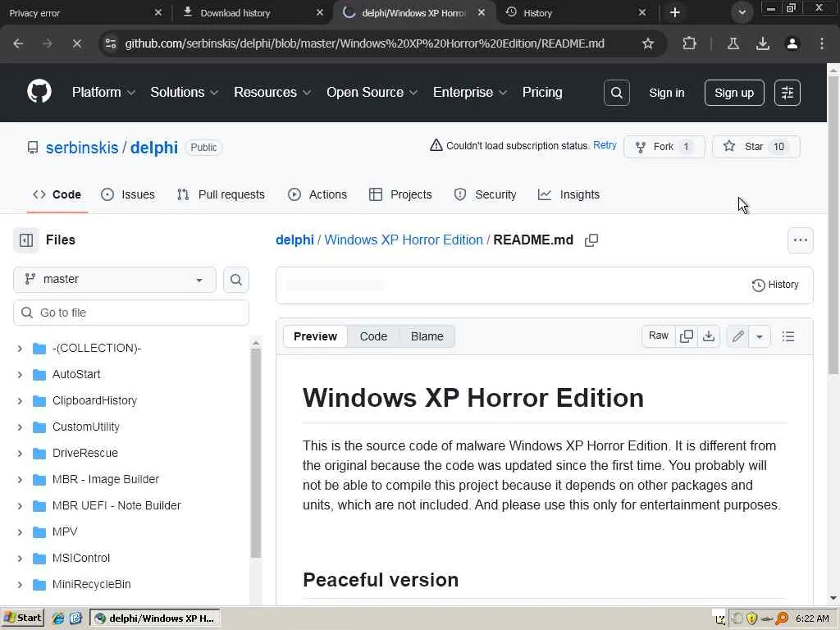The width and height of the screenshot is (840, 630).
Task: Click the Sign up button
Action: (734, 93)
